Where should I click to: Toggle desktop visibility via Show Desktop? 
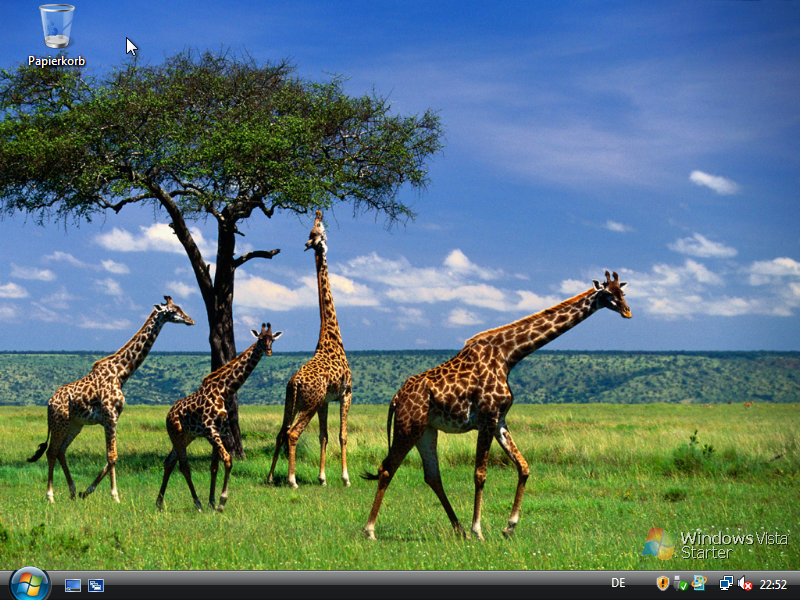click(73, 585)
